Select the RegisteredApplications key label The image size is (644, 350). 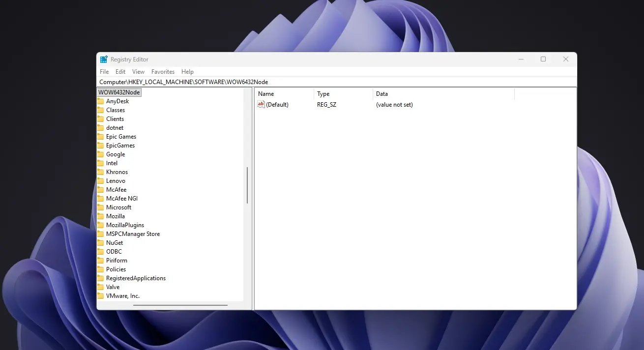[x=136, y=278]
